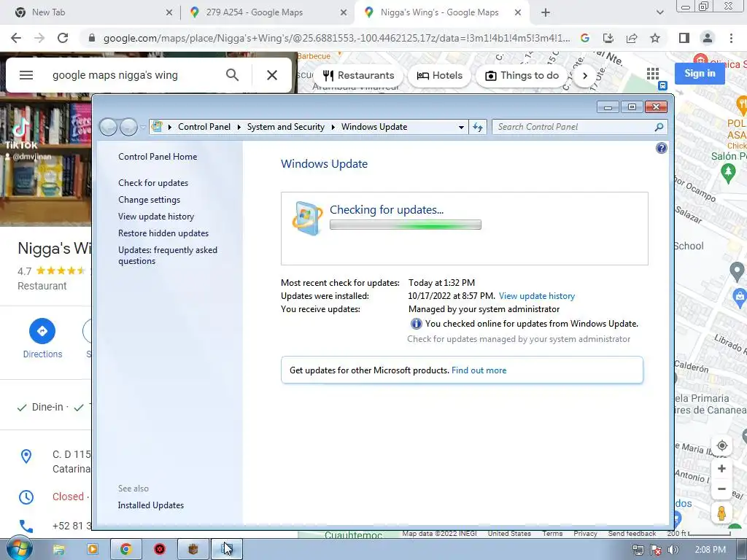The height and width of the screenshot is (560, 747).
Task: Click the volume icon in system tray
Action: [673, 550]
